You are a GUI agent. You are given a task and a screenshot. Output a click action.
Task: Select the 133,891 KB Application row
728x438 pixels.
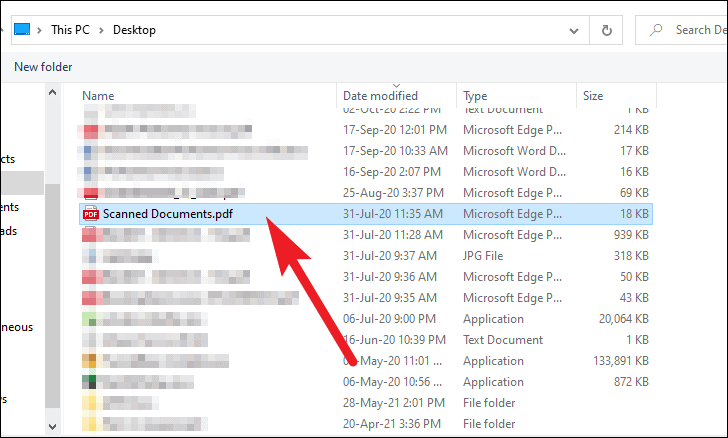[366, 361]
